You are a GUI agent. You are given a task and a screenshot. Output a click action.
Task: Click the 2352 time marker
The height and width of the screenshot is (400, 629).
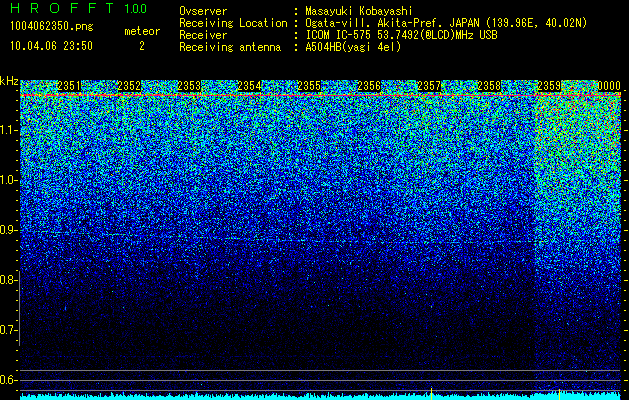[x=129, y=86]
